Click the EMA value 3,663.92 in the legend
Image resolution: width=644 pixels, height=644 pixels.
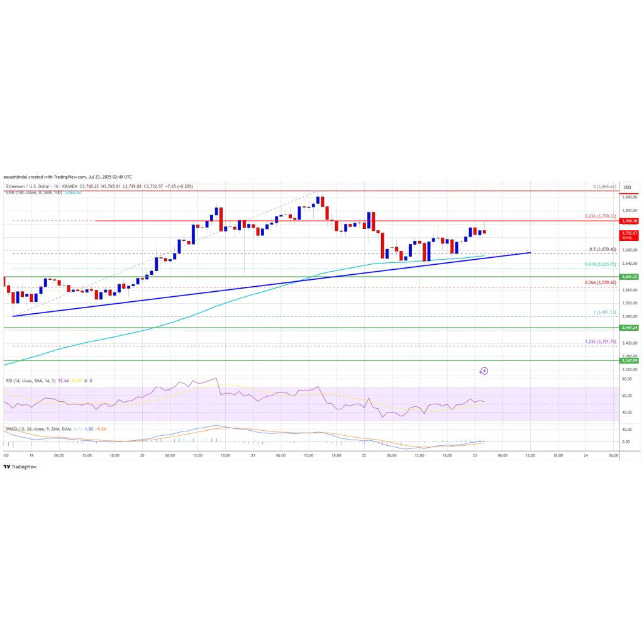(x=73, y=192)
